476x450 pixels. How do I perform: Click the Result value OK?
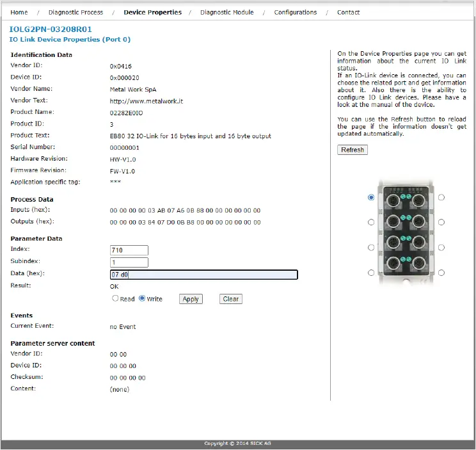coord(114,287)
